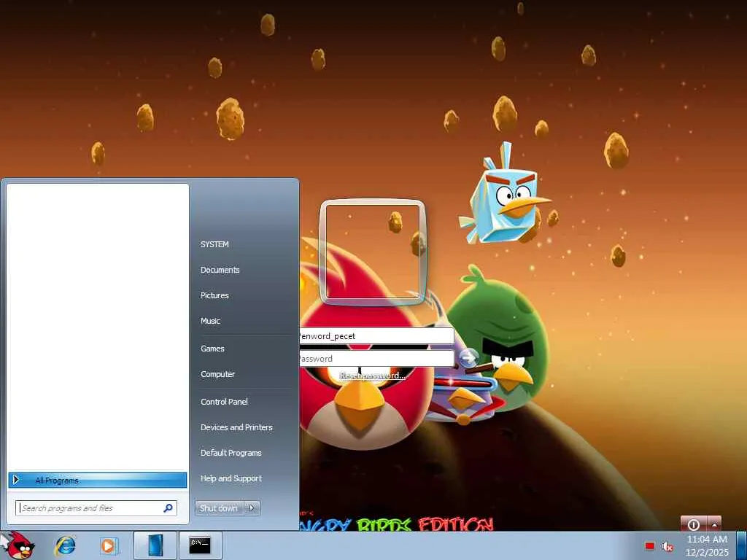
Task: Click the red tray notification icon
Action: pyautogui.click(x=650, y=545)
